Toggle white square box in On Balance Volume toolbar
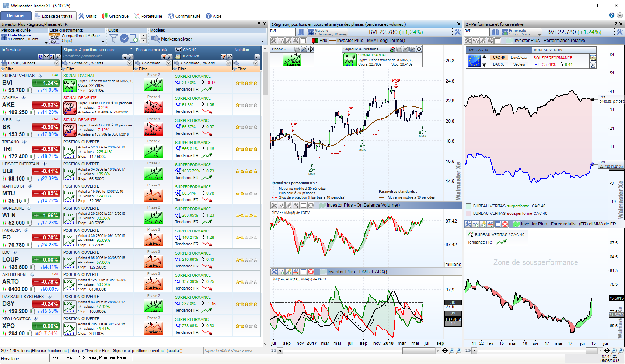 (304, 205)
